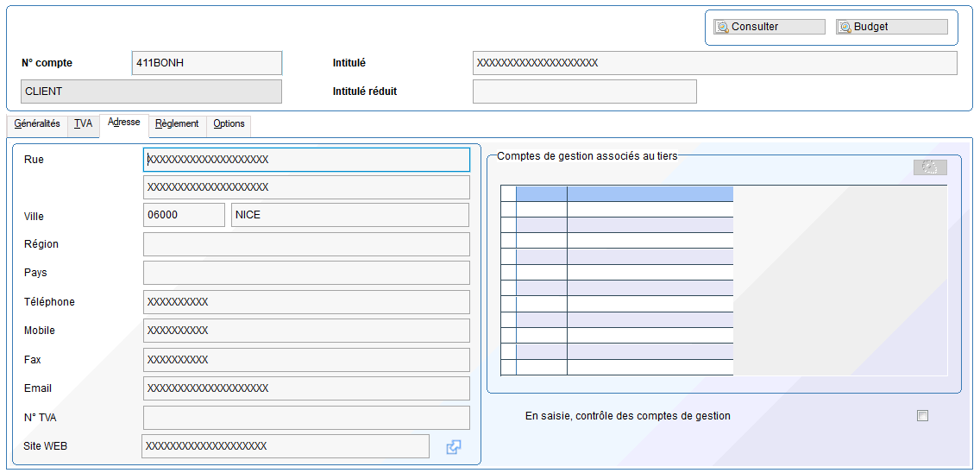Open the Budget button
This screenshot has width=980, height=473.
892,27
